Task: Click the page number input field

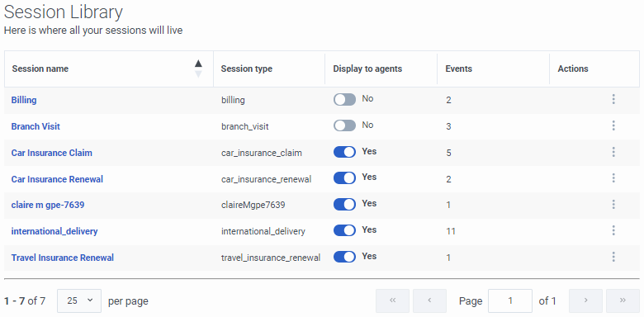Action: [x=510, y=300]
